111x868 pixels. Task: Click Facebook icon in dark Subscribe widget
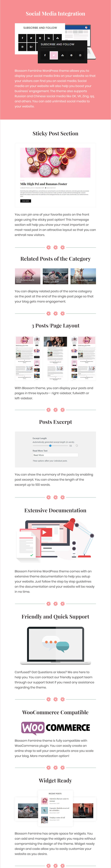tap(45, 55)
